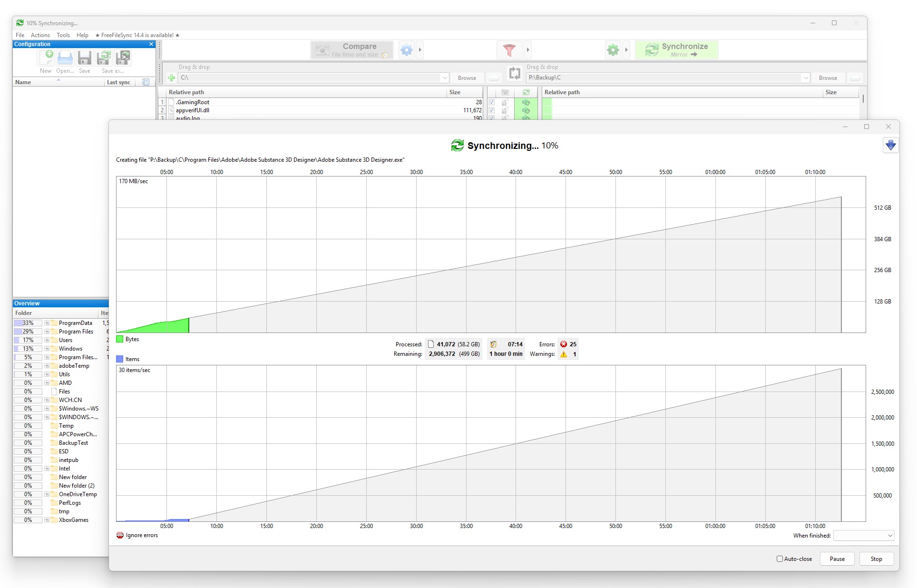Open the When finished dropdown
Screen dimensions: 917x588
pos(863,536)
